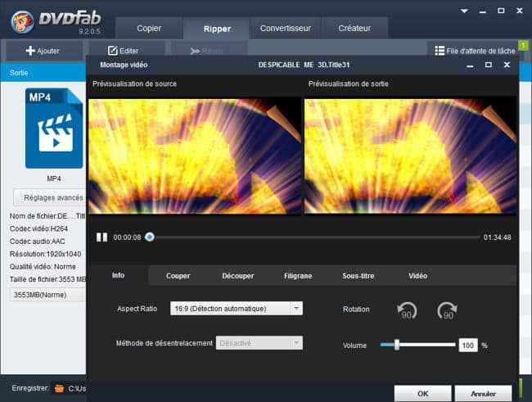
Task: Click the total duration 01:34:48
Action: (x=497, y=237)
